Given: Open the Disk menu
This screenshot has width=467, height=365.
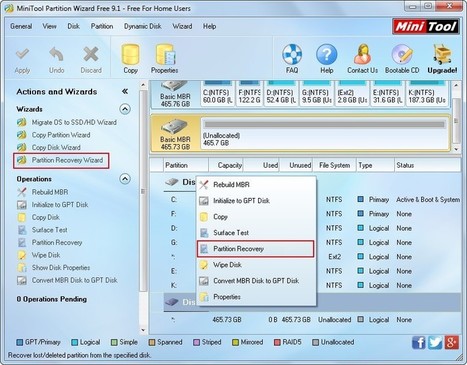Looking at the screenshot, I should coord(73,26).
